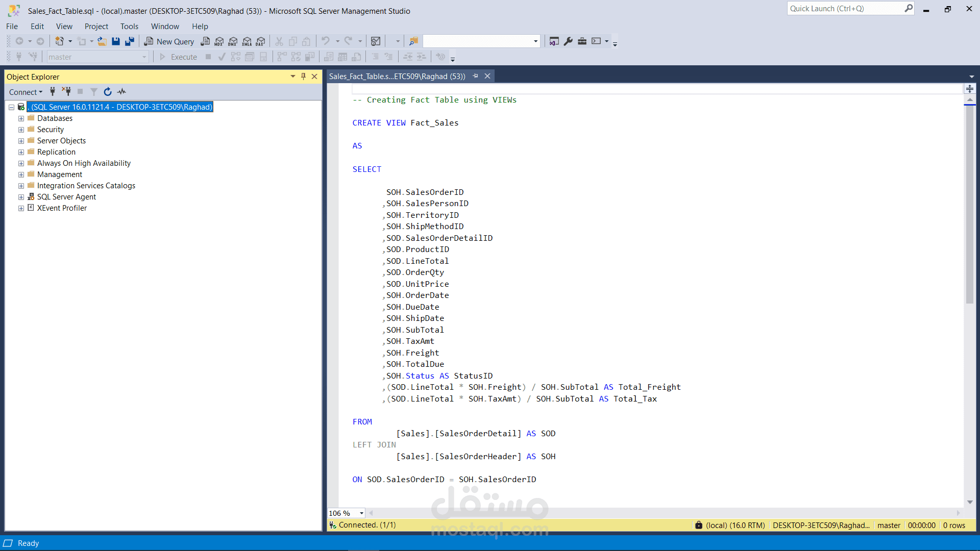Open the Project menu
This screenshot has height=551, width=980.
[x=96, y=27]
